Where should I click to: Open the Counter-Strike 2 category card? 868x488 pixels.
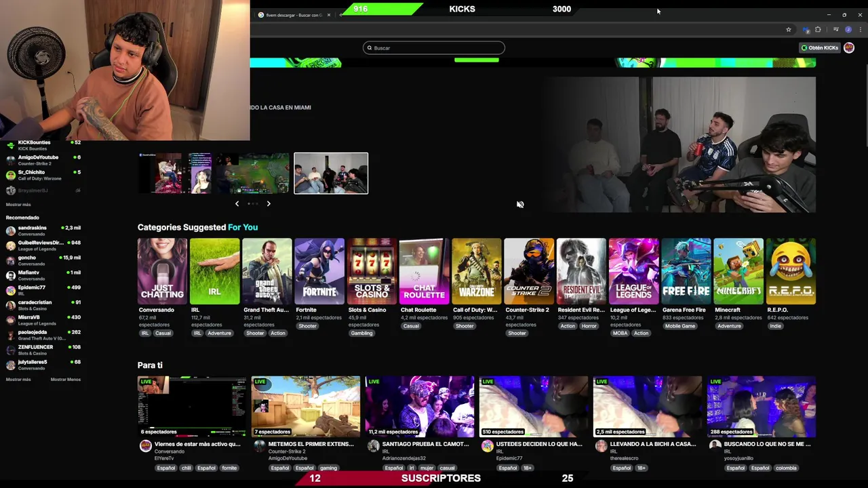click(x=529, y=271)
